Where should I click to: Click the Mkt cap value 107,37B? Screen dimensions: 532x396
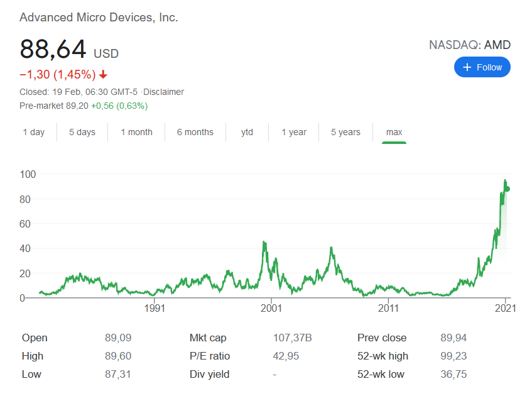coord(292,338)
